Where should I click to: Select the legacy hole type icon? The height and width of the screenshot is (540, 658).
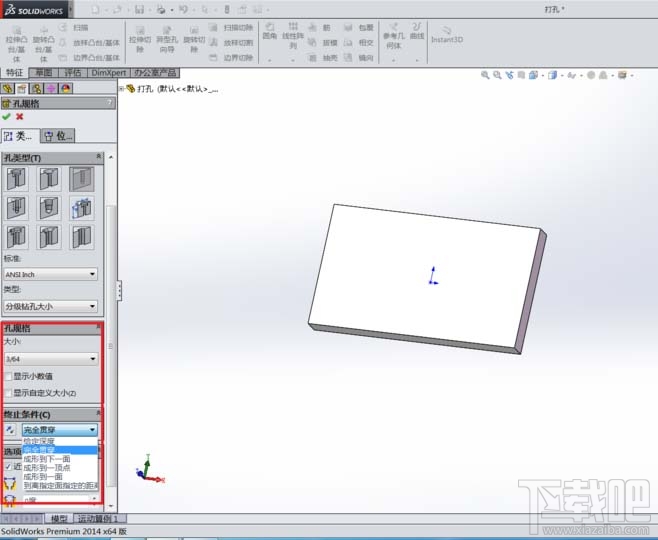[81, 208]
